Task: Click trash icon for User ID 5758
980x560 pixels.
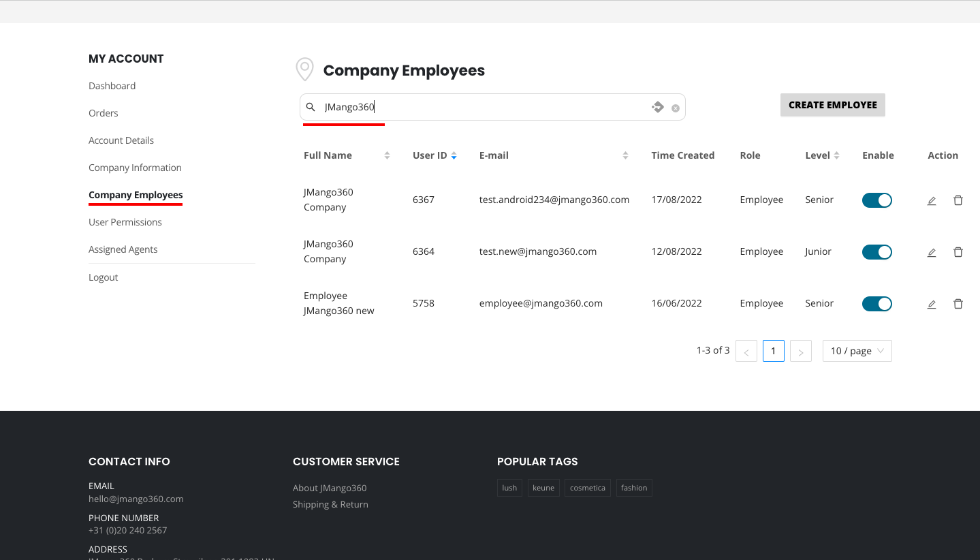Action: pyautogui.click(x=958, y=304)
